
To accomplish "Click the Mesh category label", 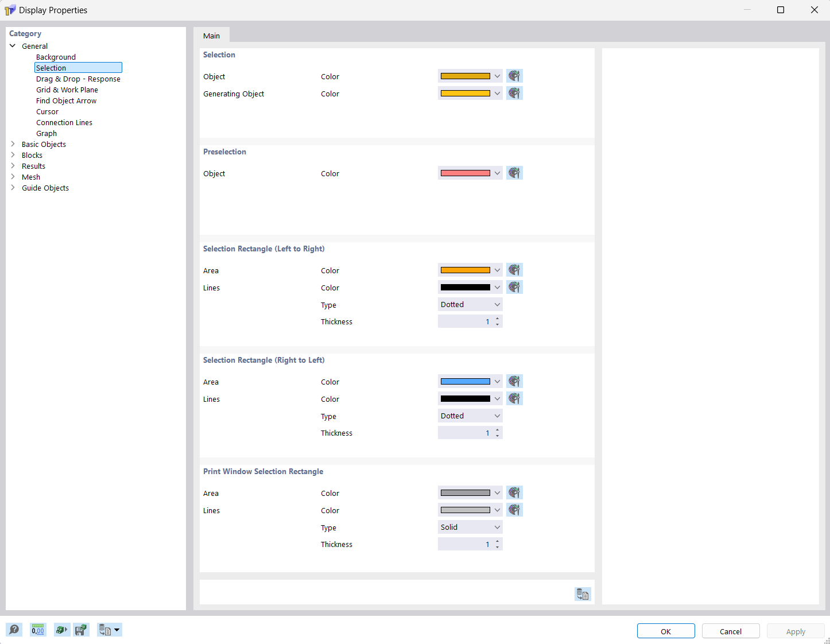I will pos(31,177).
